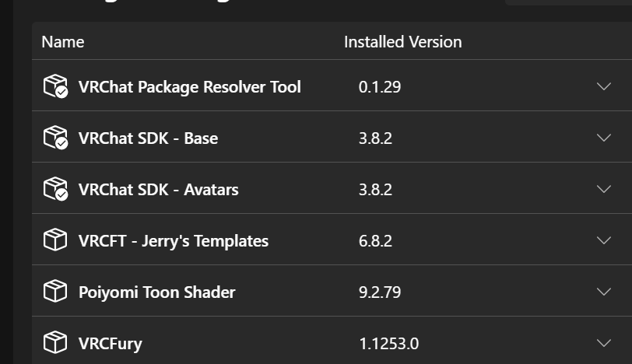Click version 6.8.2 of Jerry's Templates
This screenshot has height=364, width=632.
375,241
